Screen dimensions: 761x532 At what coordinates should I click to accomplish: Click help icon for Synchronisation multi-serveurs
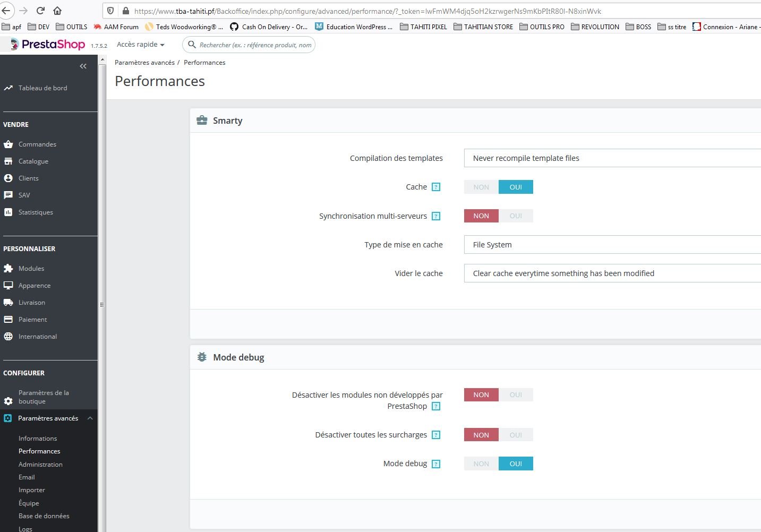[x=436, y=216]
